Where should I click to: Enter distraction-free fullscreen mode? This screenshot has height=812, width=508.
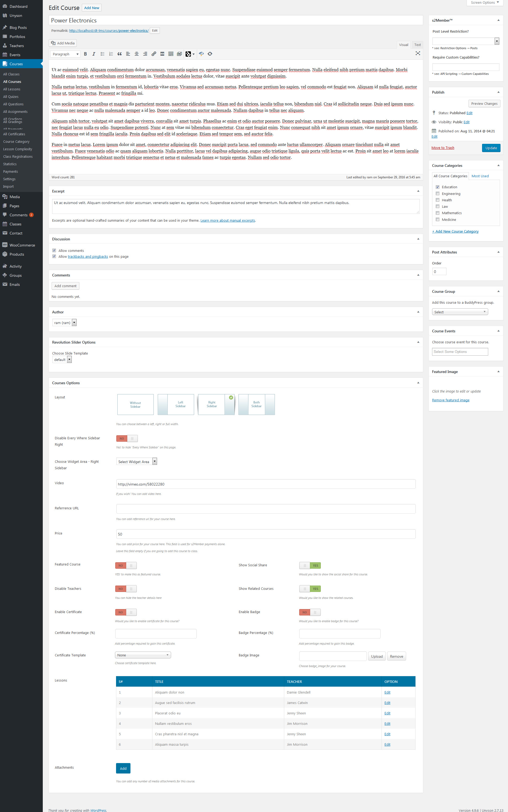click(418, 53)
